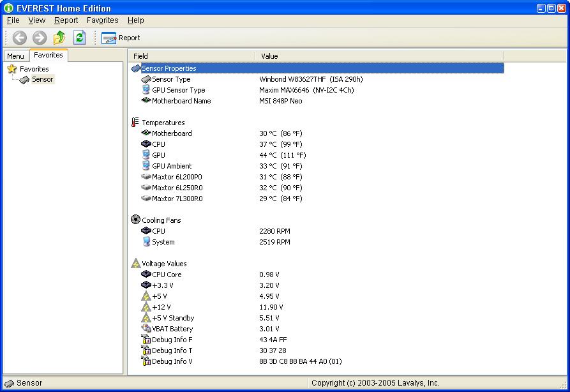Select Sensor item in Favorites tree
The width and height of the screenshot is (570, 392).
43,79
